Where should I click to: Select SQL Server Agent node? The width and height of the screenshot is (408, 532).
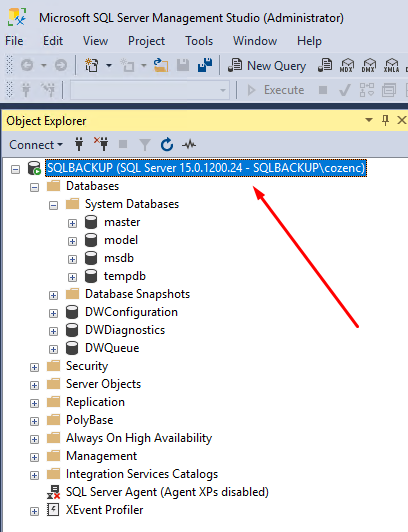(167, 492)
